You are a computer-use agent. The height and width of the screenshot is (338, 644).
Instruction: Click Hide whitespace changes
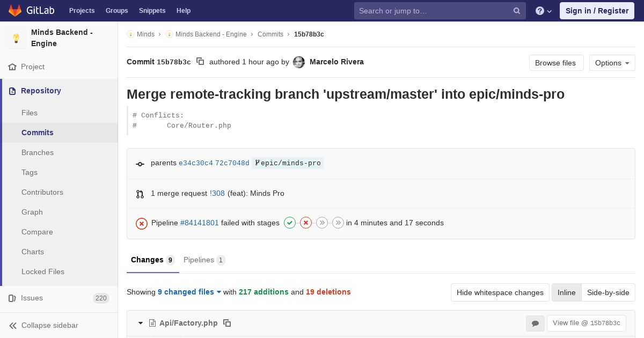click(500, 292)
